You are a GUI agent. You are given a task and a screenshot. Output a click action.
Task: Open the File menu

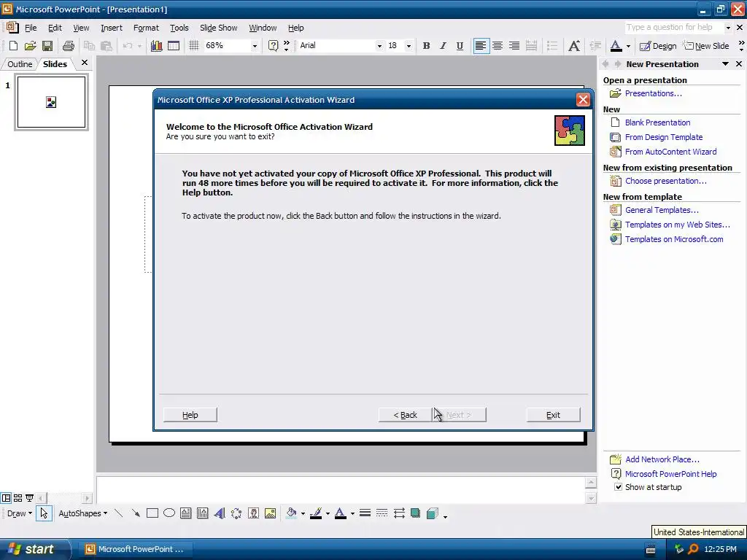(31, 28)
